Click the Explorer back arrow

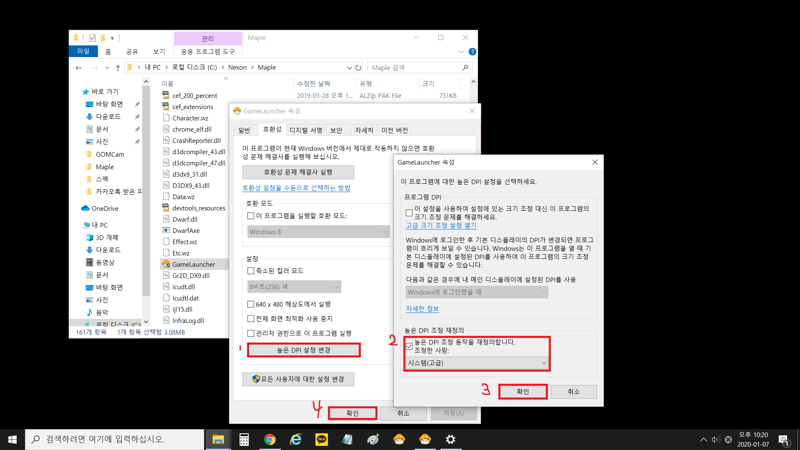click(79, 67)
